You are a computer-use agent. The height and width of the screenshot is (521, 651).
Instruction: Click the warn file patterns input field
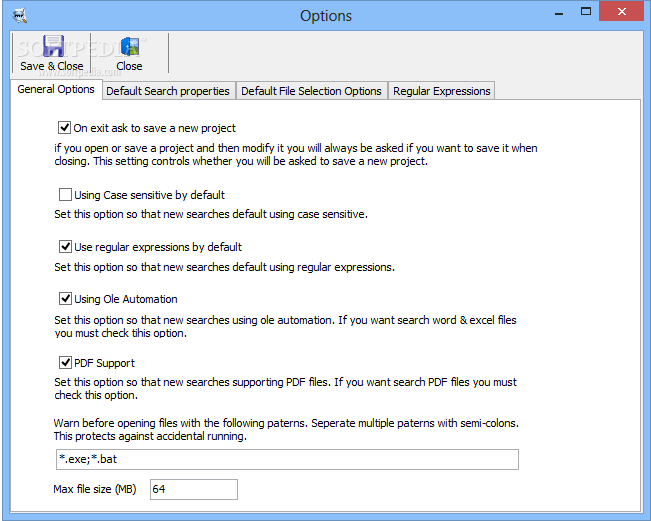[287, 459]
